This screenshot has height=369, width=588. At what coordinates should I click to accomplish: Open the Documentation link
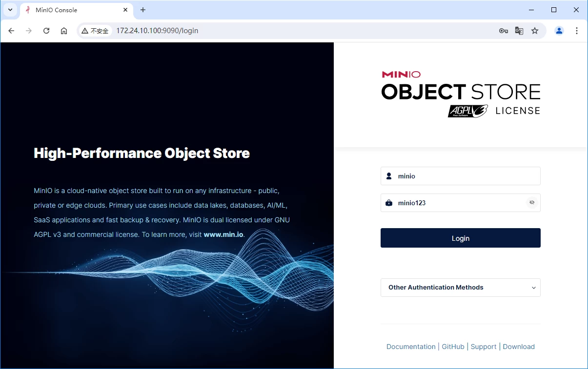tap(411, 347)
